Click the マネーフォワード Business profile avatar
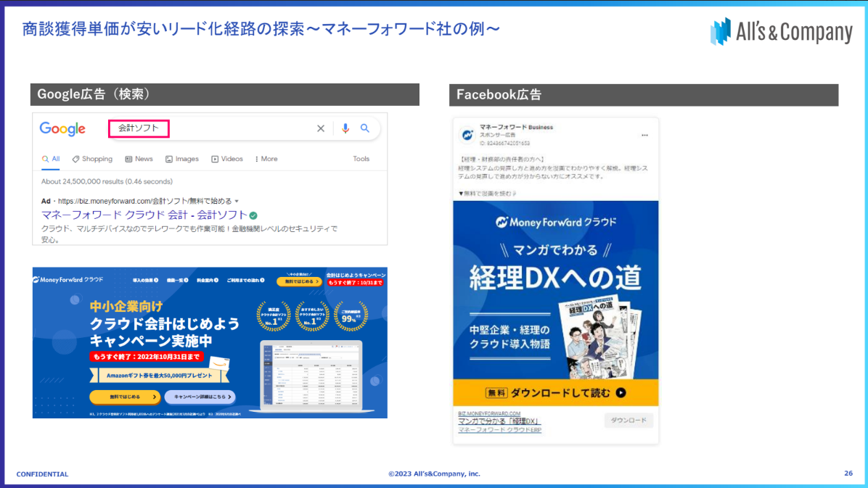This screenshot has width=868, height=488. pos(468,135)
